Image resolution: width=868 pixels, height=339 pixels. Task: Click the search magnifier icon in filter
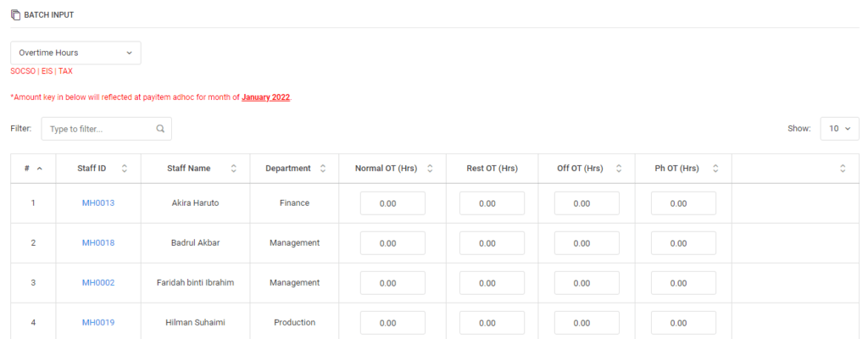160,129
